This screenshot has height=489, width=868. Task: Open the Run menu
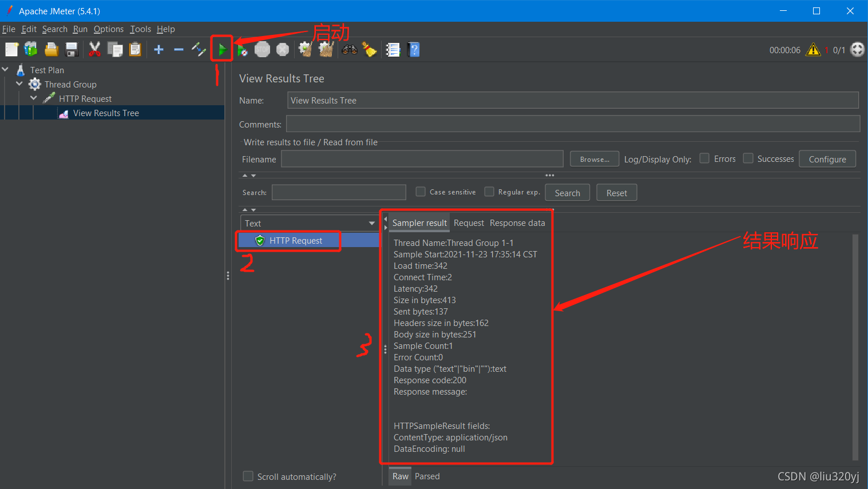click(x=80, y=29)
